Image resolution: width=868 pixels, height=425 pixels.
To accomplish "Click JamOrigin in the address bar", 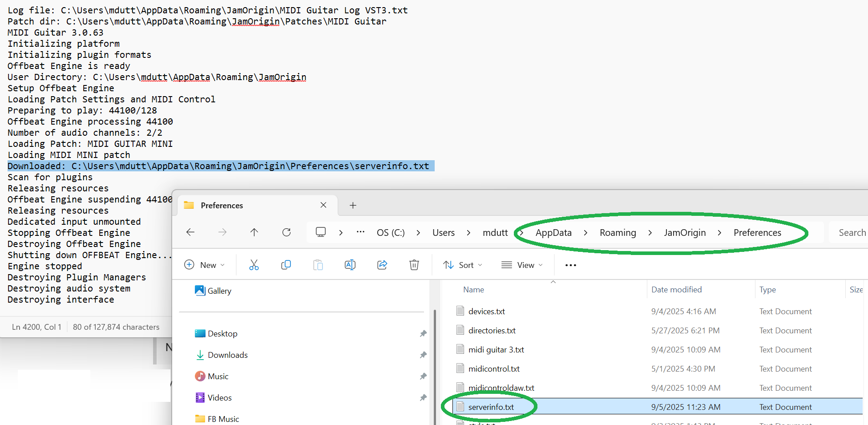I will [x=685, y=233].
